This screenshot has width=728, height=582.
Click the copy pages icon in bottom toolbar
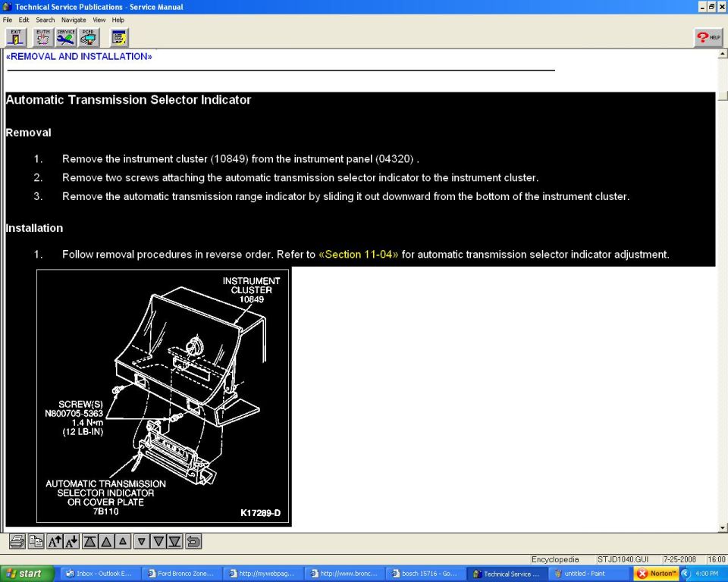tap(36, 541)
